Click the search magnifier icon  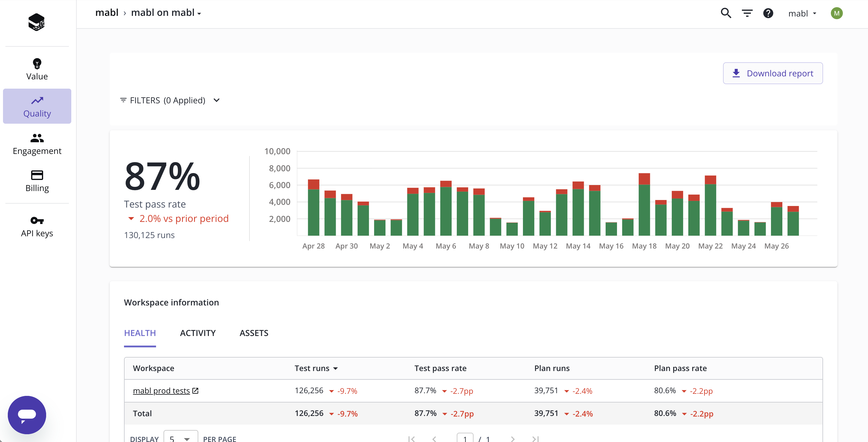click(x=726, y=13)
